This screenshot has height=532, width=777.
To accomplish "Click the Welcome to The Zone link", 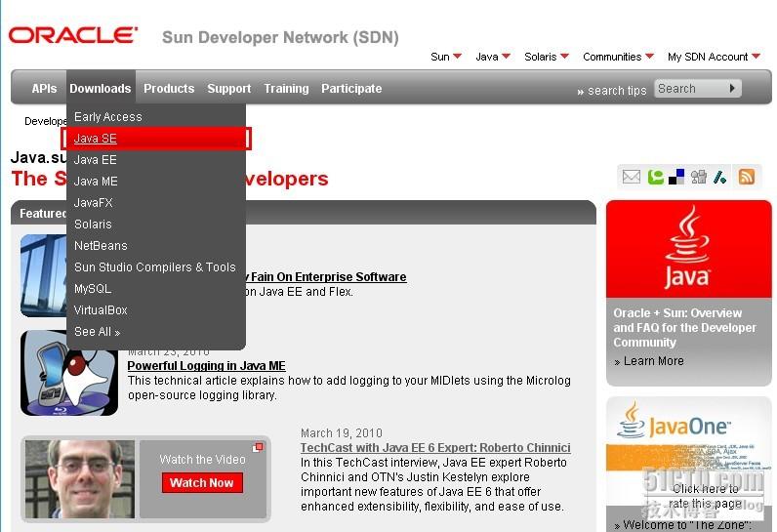I will [683, 524].
